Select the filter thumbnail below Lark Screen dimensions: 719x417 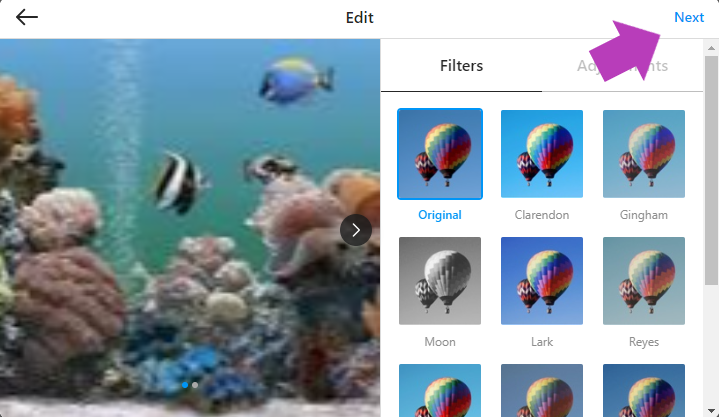(542, 390)
